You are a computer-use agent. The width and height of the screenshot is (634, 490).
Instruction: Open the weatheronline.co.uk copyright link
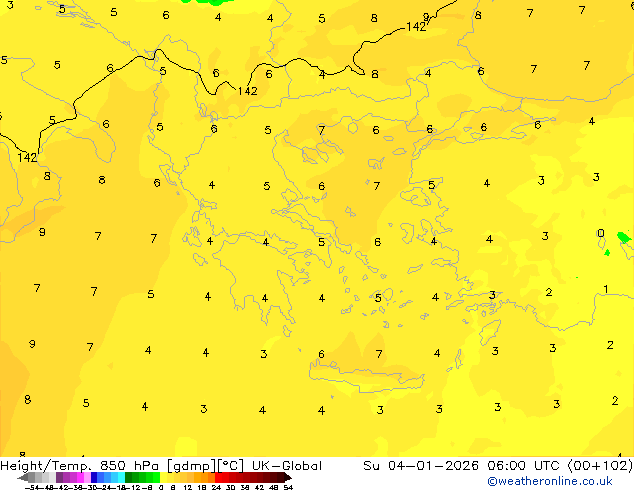point(549,481)
